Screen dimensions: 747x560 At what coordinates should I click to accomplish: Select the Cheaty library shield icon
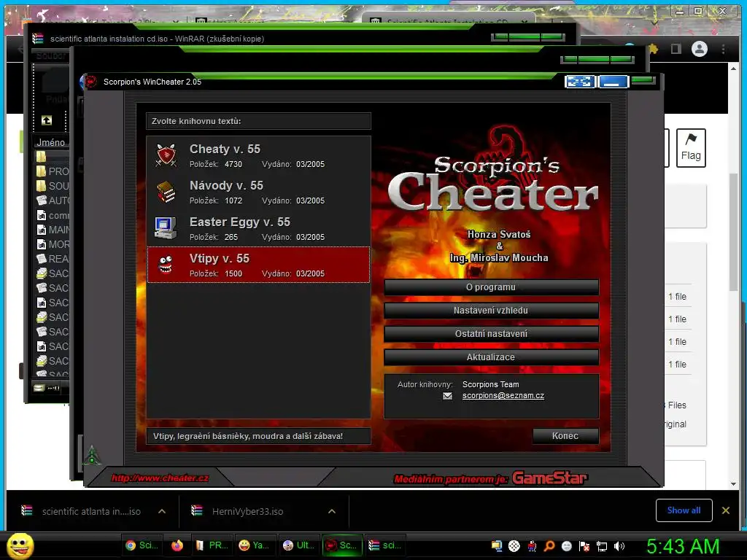[x=166, y=155]
